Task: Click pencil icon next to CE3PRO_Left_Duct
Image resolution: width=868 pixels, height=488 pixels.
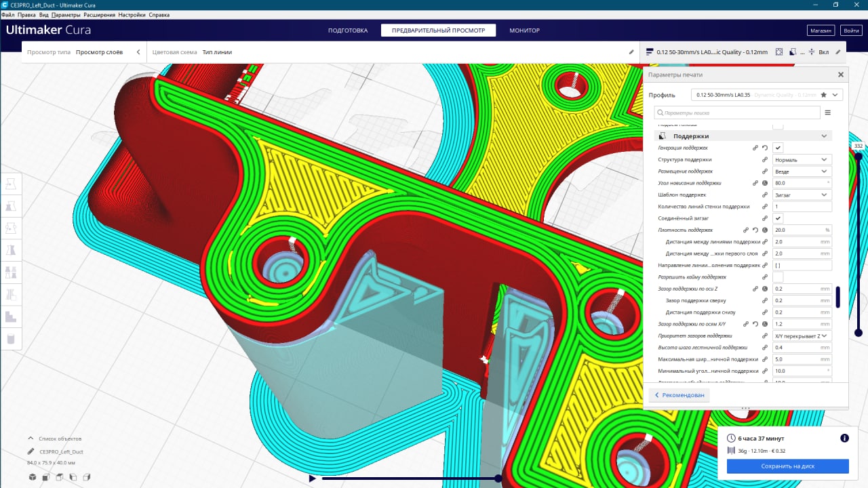Action: click(31, 451)
